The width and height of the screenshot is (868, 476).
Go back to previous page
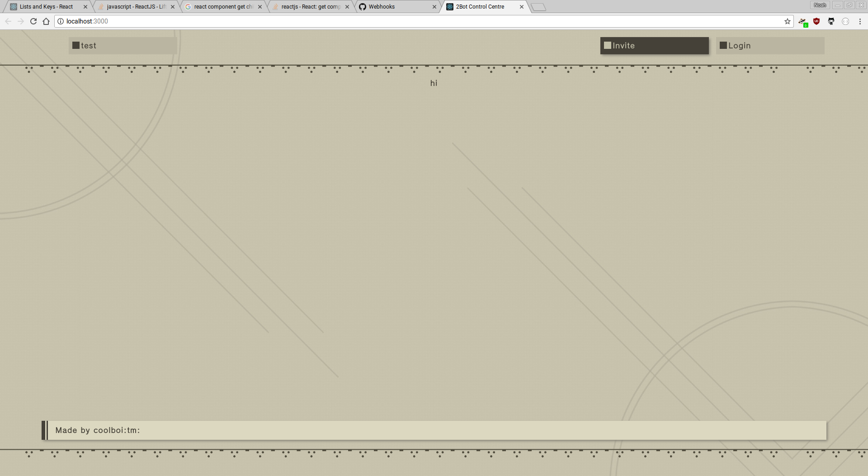pyautogui.click(x=8, y=21)
